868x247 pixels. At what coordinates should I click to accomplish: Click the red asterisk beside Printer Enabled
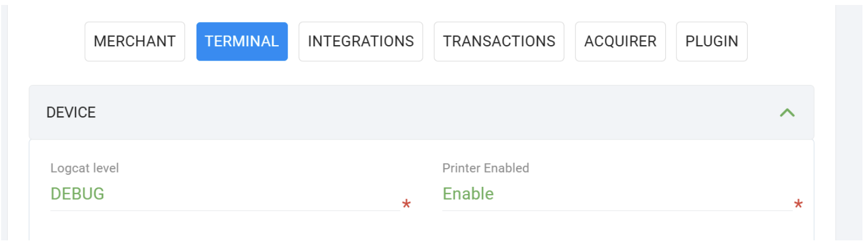(798, 205)
